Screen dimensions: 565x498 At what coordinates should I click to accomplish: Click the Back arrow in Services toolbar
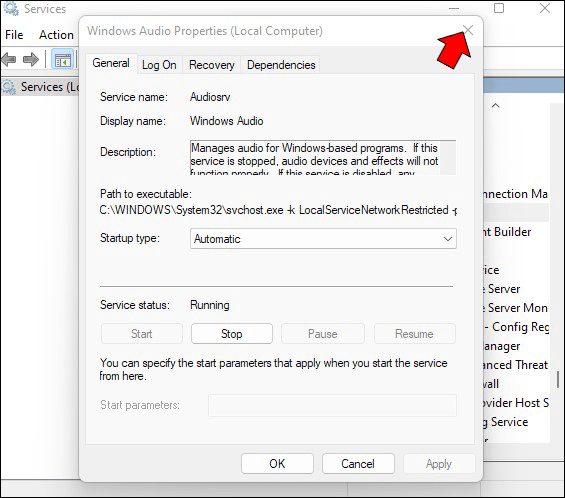pyautogui.click(x=9, y=59)
